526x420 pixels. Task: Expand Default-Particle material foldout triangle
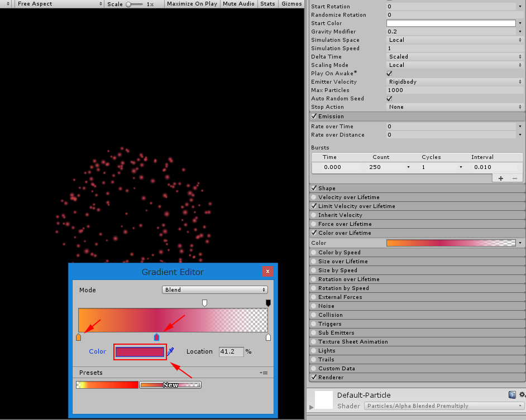[312, 407]
